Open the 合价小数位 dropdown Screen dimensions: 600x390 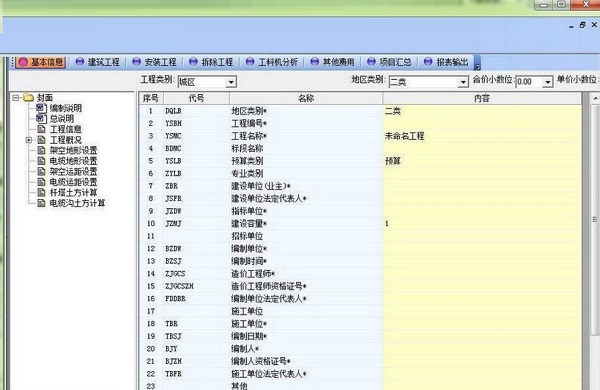click(548, 82)
